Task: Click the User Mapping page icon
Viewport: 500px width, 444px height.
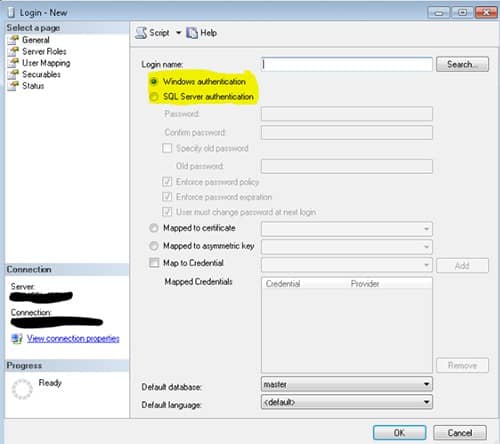Action: coord(14,62)
